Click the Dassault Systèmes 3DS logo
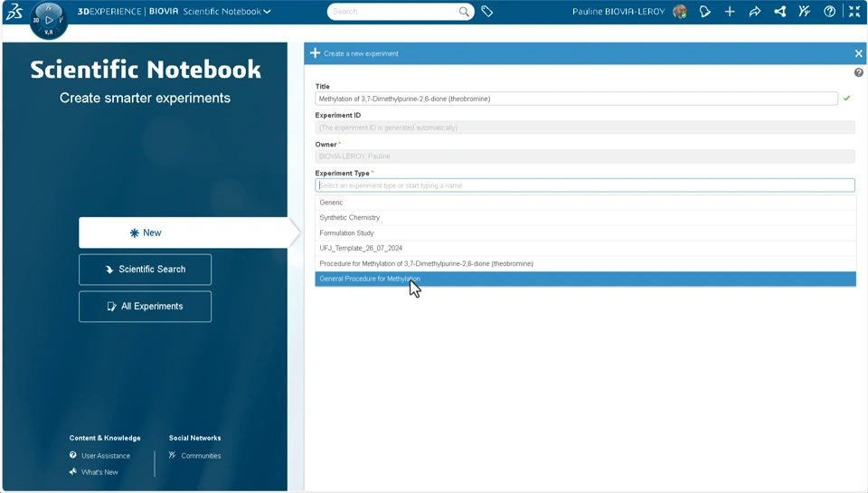The height and width of the screenshot is (493, 868). [x=14, y=12]
